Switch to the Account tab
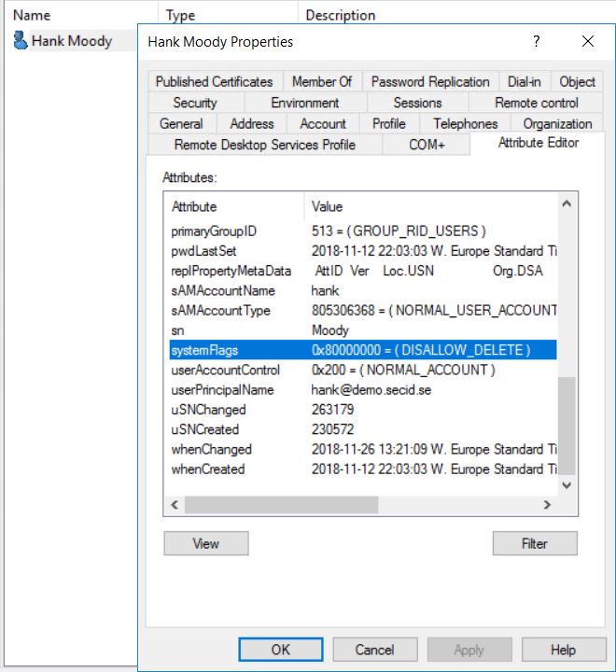The width and height of the screenshot is (616, 672). coord(323,124)
